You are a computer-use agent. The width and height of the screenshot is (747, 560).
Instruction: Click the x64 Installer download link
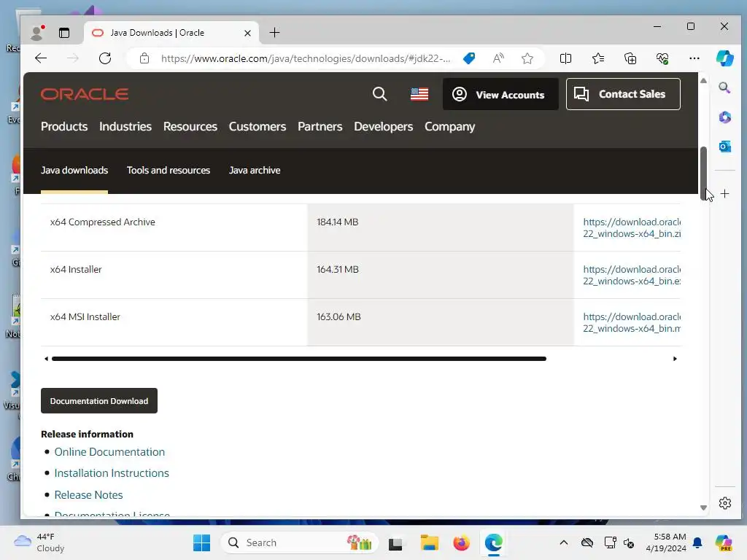click(x=632, y=275)
